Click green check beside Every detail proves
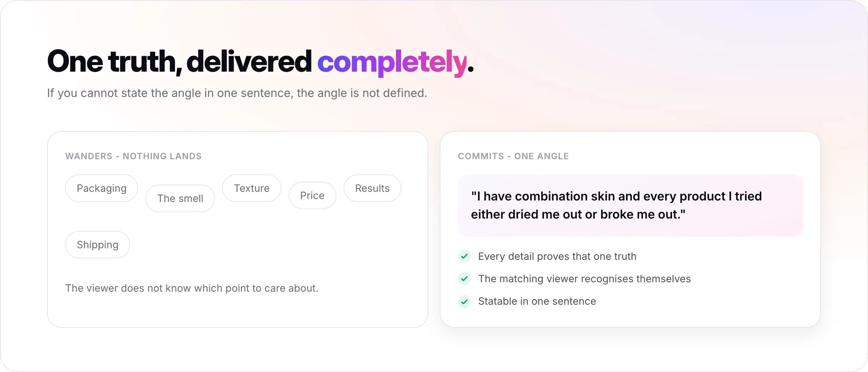This screenshot has width=868, height=372. coord(464,256)
